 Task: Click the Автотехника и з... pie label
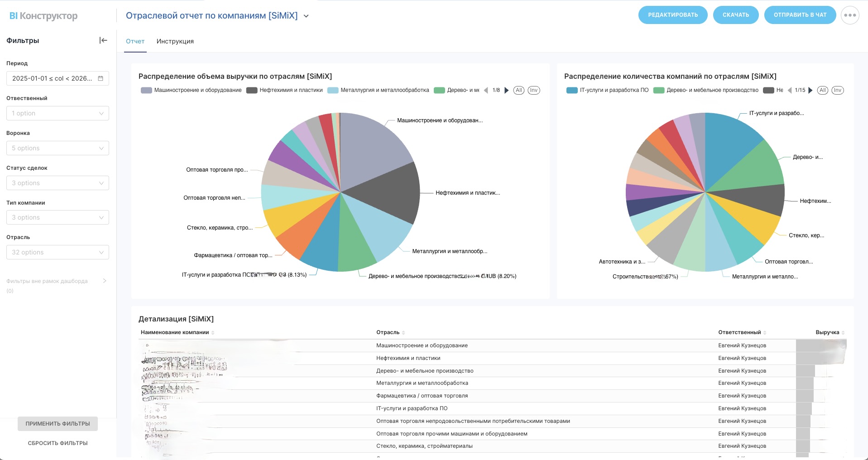[622, 262]
